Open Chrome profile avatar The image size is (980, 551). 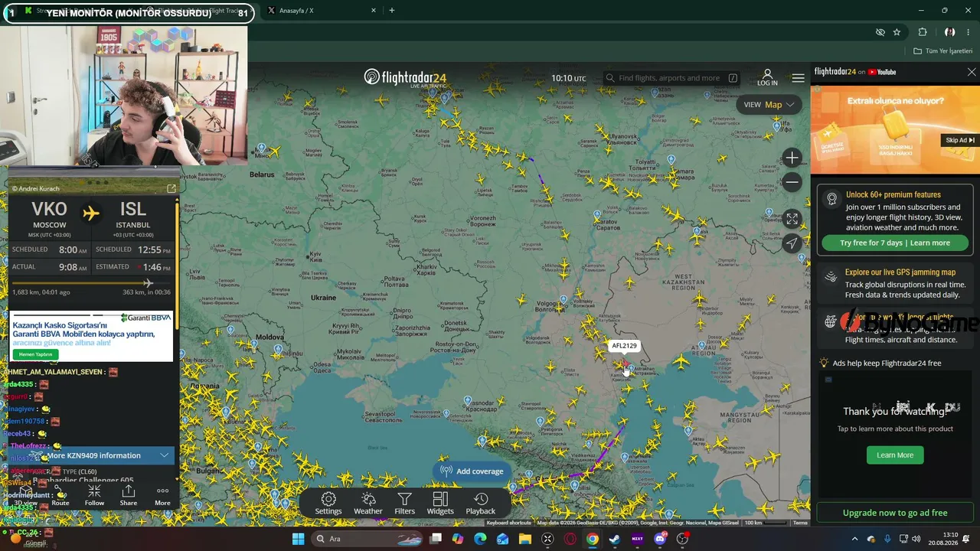point(949,32)
